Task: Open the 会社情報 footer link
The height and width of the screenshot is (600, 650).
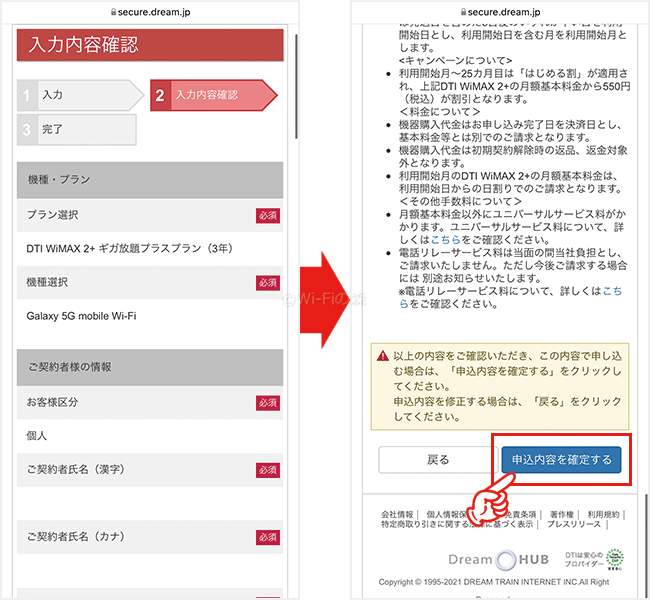Action: pyautogui.click(x=397, y=514)
